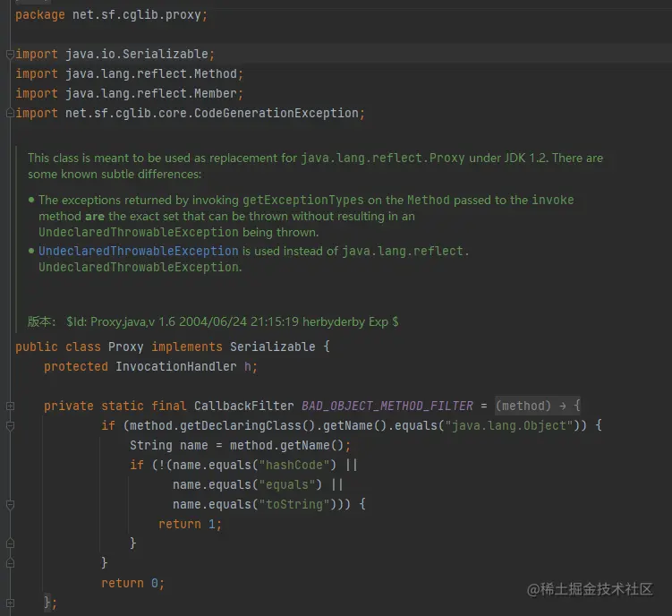The height and width of the screenshot is (616, 672).
Task: Click java.io.Serializable import
Action: (137, 54)
